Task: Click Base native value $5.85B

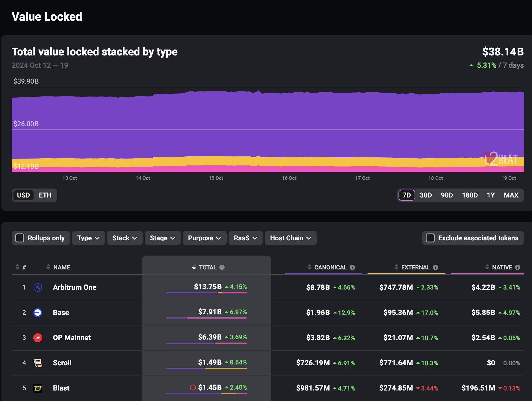Action: click(x=483, y=313)
